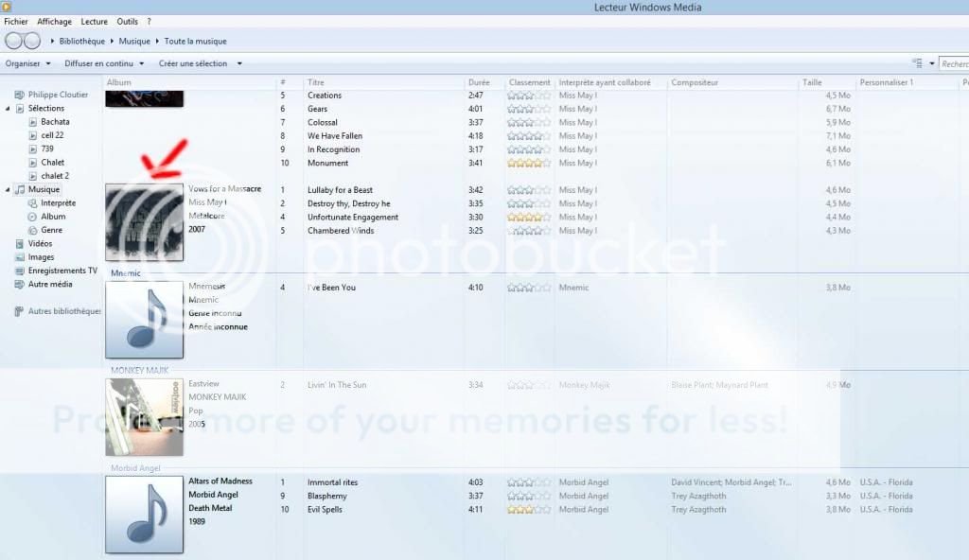Select the Altars of Madness placeholder art
This screenshot has width=969, height=560.
point(144,515)
